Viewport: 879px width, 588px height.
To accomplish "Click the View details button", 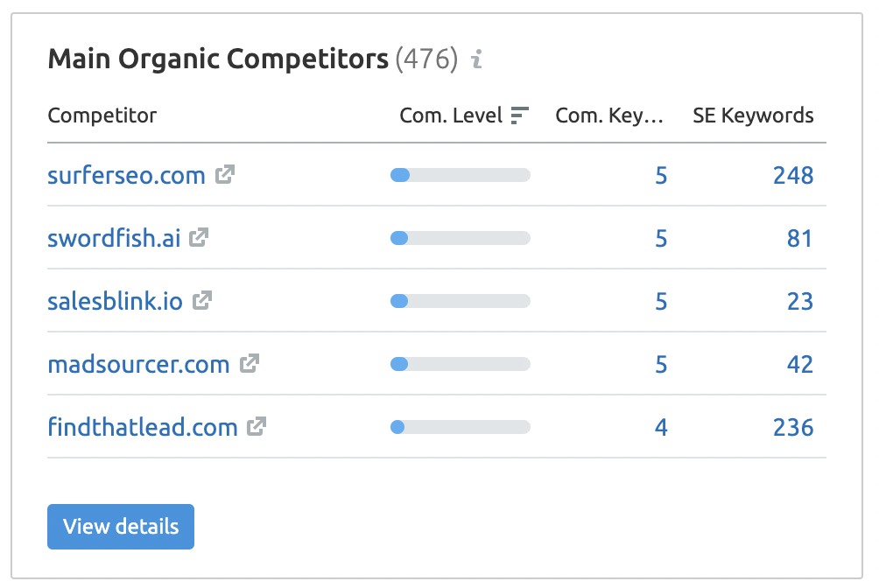I will (121, 527).
